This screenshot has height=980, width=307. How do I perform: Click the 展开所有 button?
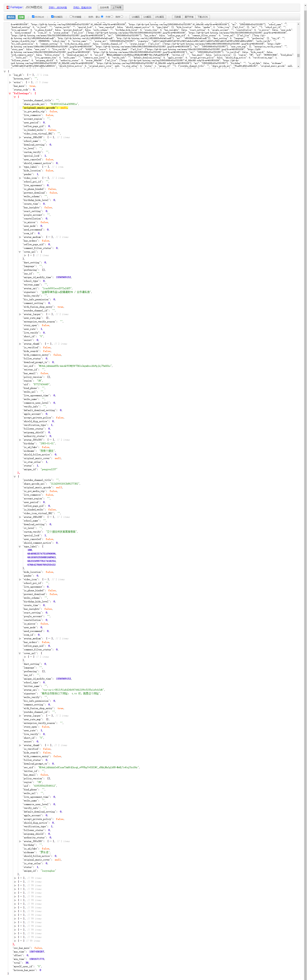(x=189, y=17)
